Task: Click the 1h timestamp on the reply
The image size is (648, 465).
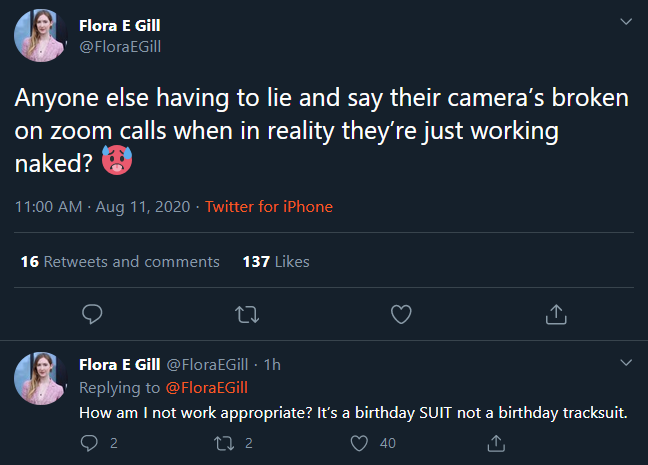Action: pyautogui.click(x=272, y=364)
